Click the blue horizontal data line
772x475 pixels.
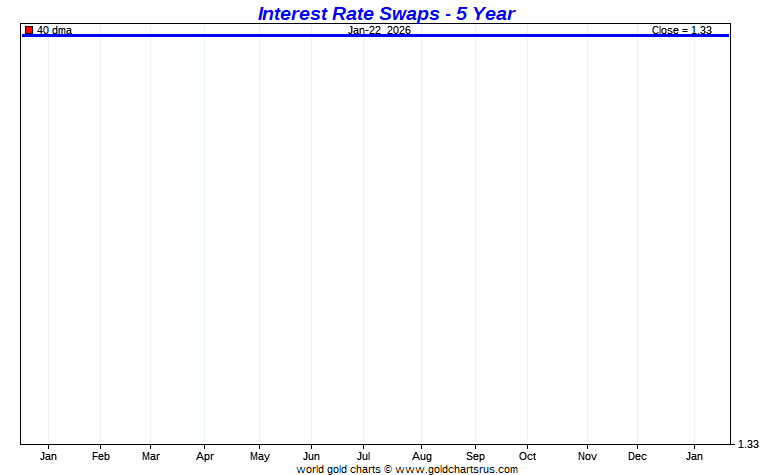pyautogui.click(x=375, y=35)
